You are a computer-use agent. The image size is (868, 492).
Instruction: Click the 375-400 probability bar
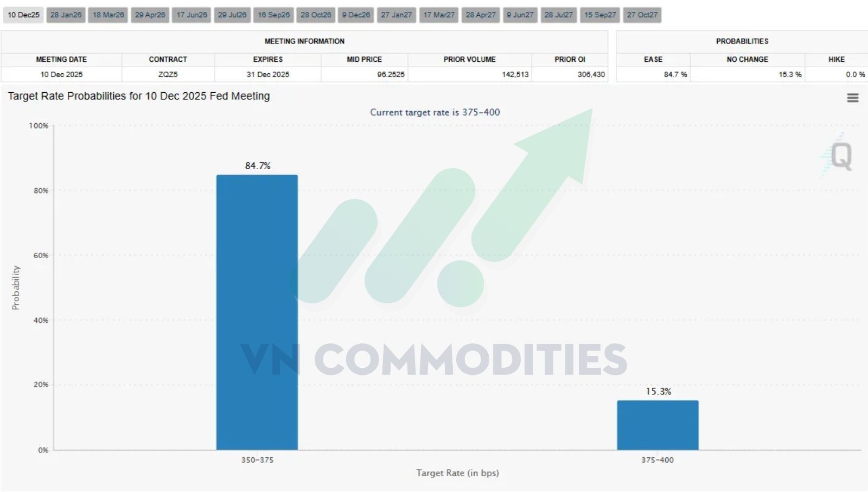coord(658,425)
